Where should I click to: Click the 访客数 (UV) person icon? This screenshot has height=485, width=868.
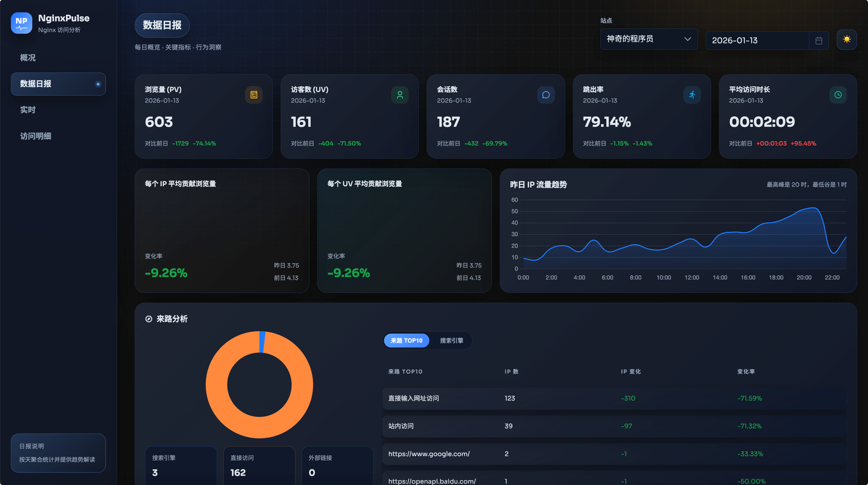point(399,95)
